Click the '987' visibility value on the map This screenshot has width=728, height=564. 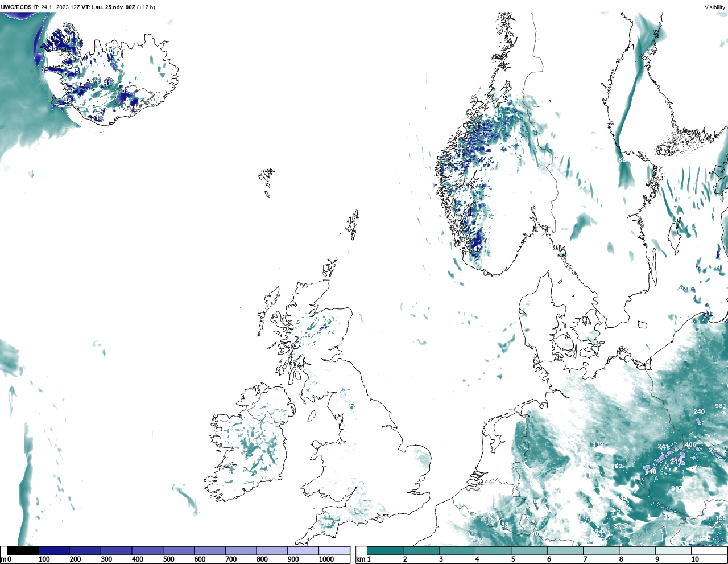[677, 488]
